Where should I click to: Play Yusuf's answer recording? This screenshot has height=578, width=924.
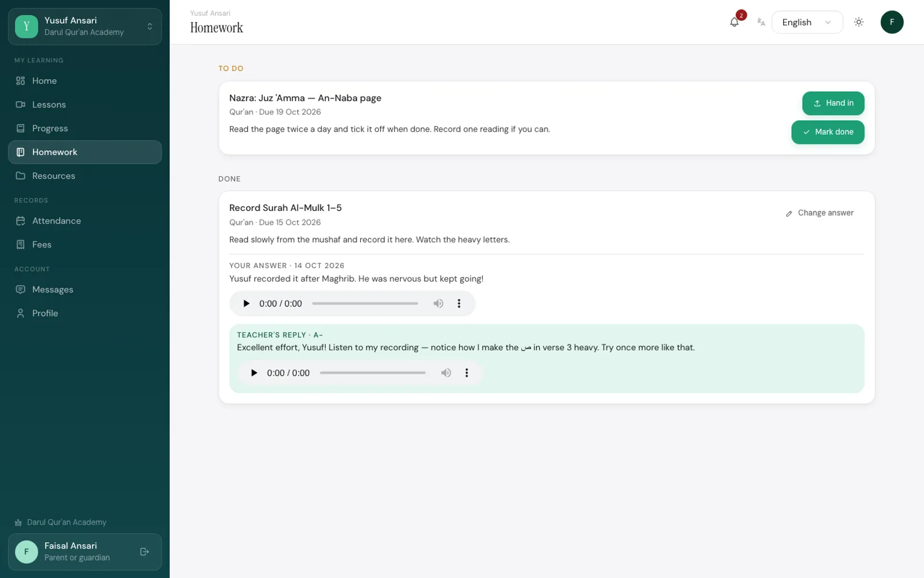[247, 303]
